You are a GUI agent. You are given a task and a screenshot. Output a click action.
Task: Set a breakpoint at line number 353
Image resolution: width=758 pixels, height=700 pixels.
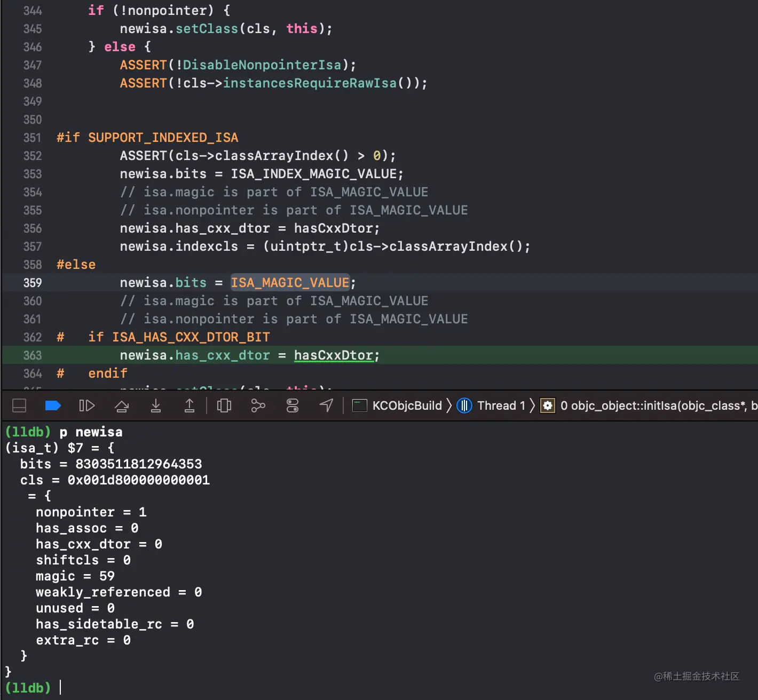33,174
